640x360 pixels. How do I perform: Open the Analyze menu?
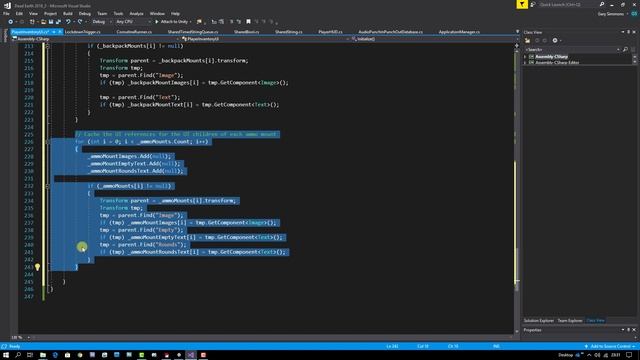[x=136, y=13]
